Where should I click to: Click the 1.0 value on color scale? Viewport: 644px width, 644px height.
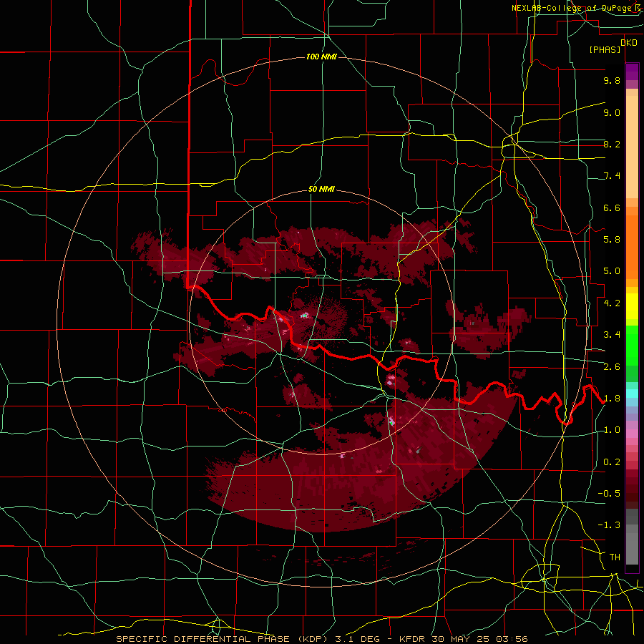612,430
